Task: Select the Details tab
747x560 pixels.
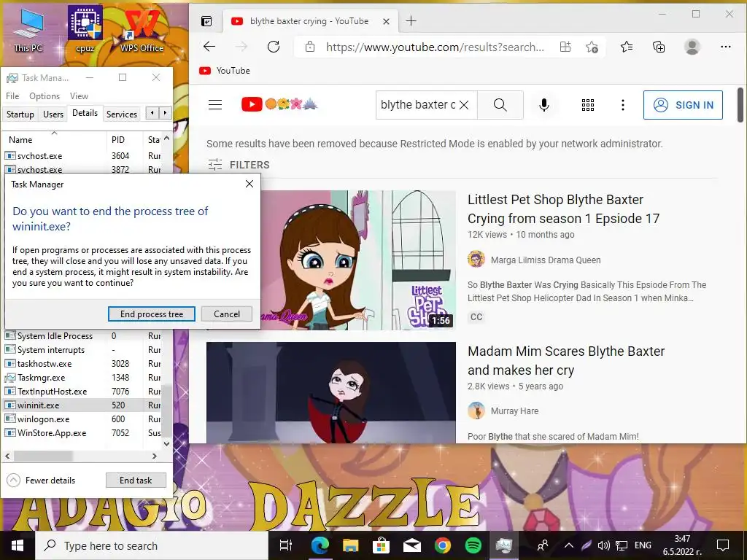Action: pyautogui.click(x=85, y=113)
